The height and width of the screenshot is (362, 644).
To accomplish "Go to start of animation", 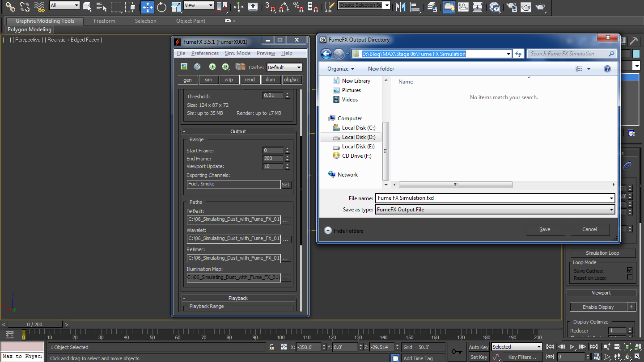I will (x=551, y=347).
